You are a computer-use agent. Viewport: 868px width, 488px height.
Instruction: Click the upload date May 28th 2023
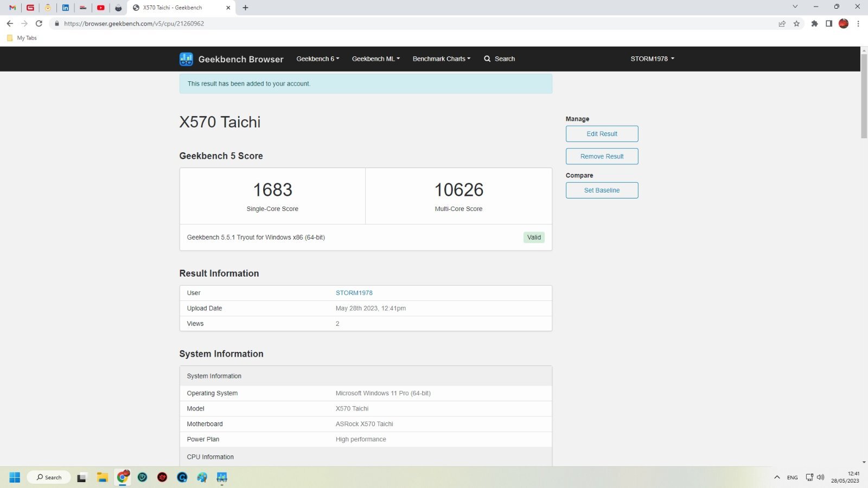(x=371, y=308)
